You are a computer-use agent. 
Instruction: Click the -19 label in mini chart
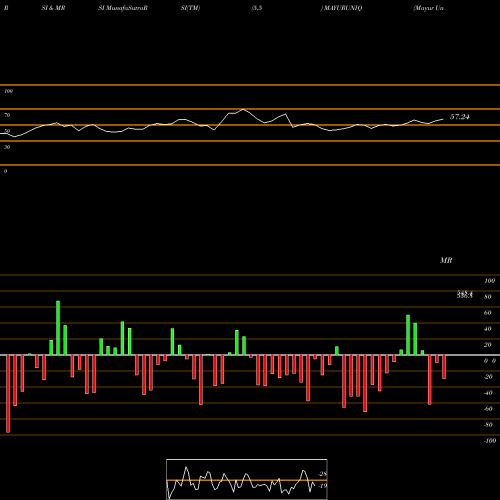[x=322, y=486]
